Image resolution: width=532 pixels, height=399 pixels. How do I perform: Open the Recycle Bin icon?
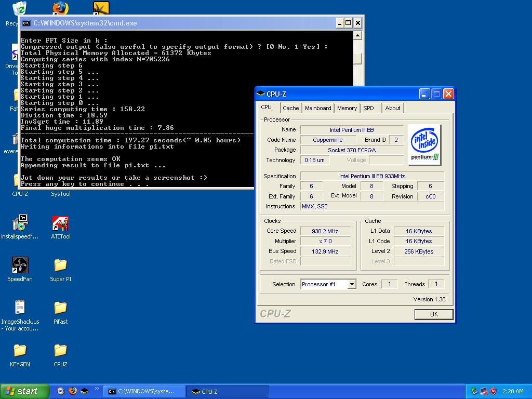point(19,8)
